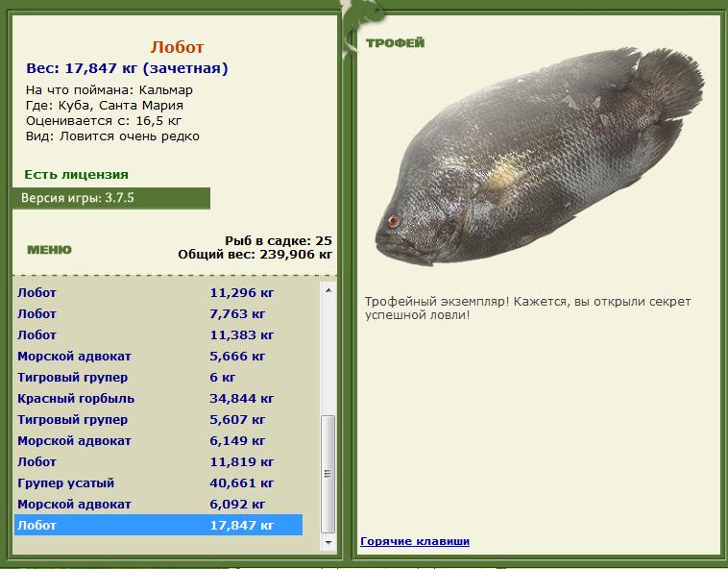This screenshot has width=728, height=569.
Task: Grab the fish list scrollbar thumb
Action: 328,474
